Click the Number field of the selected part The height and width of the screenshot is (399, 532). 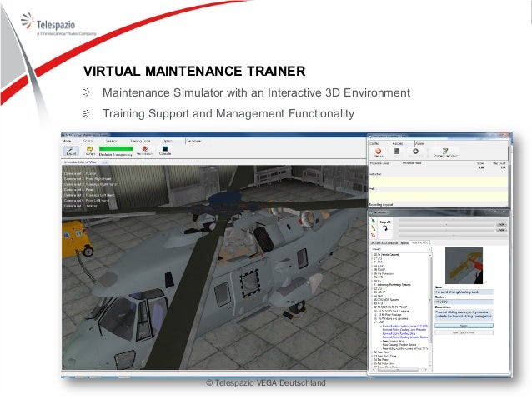click(464, 302)
